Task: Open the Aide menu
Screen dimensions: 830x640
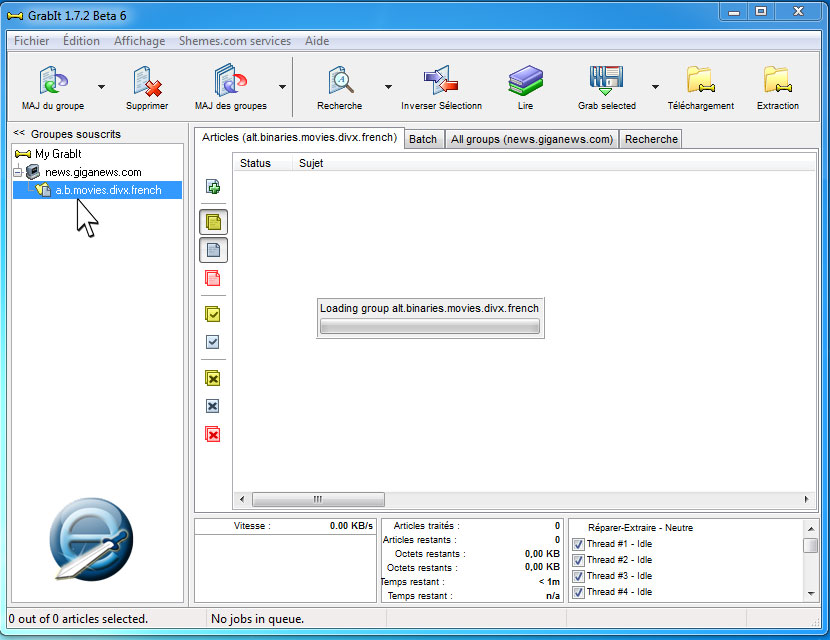Action: 317,41
